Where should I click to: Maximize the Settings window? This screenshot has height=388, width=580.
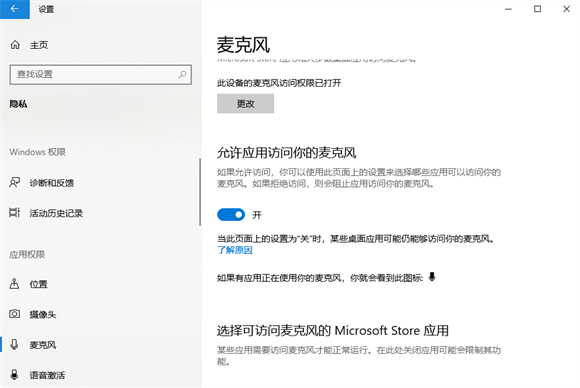(537, 9)
